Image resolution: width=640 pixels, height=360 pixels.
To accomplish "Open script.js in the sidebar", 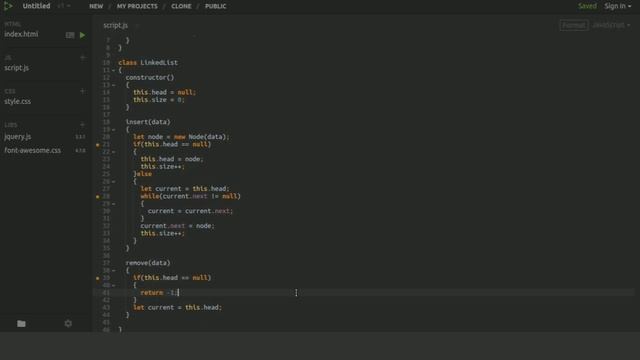I will (17, 68).
